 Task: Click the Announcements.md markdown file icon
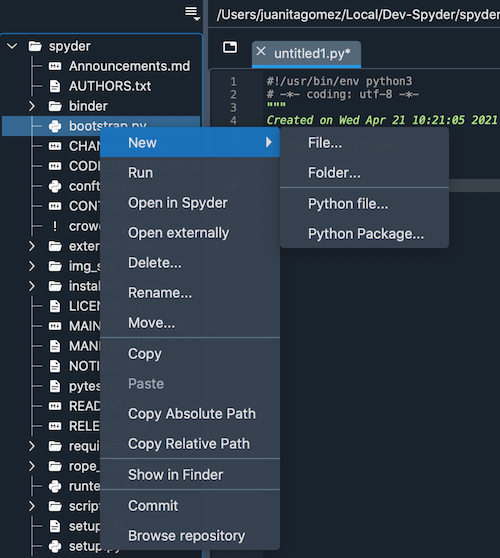tap(55, 66)
